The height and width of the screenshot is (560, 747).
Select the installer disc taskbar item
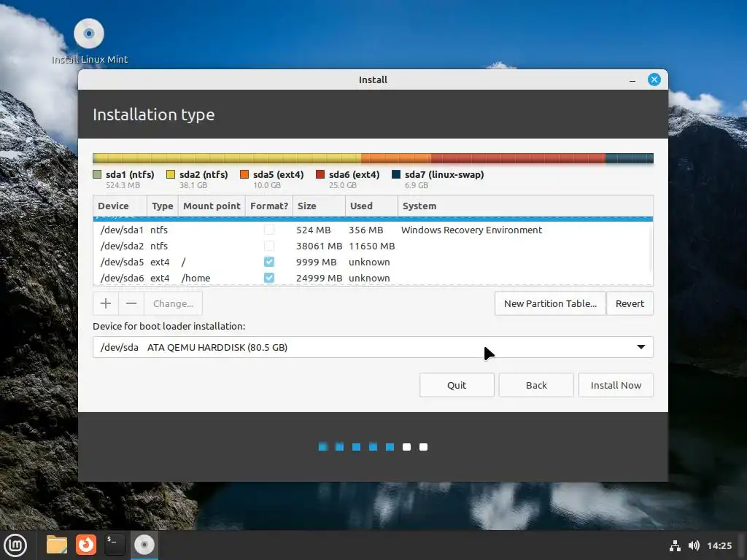coord(144,545)
